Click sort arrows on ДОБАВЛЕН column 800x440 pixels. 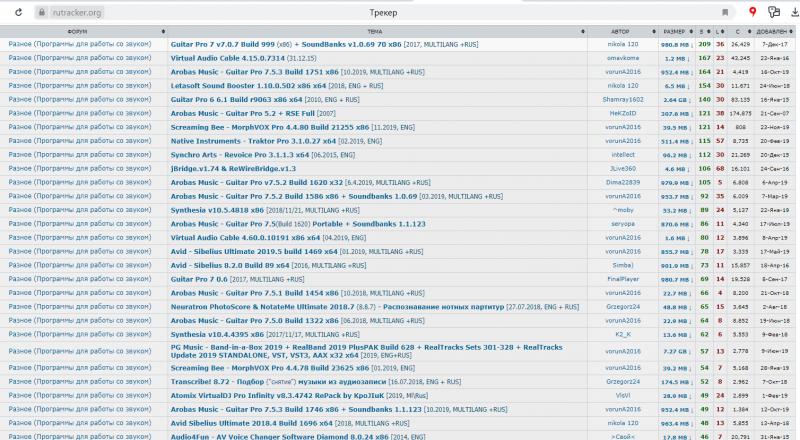click(791, 32)
